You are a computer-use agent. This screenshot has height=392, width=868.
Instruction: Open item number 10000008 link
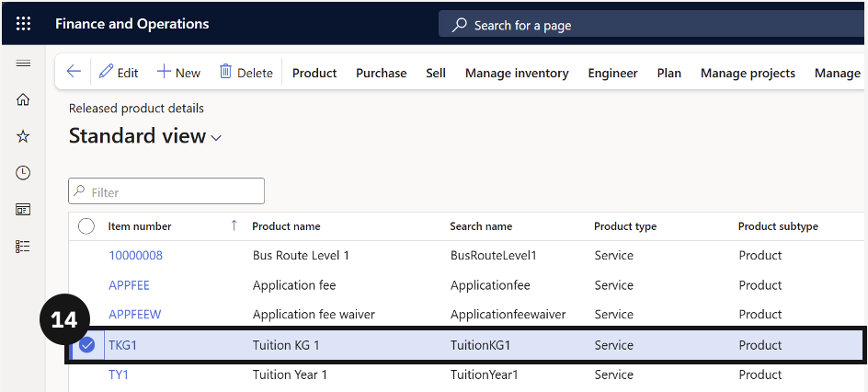(136, 255)
